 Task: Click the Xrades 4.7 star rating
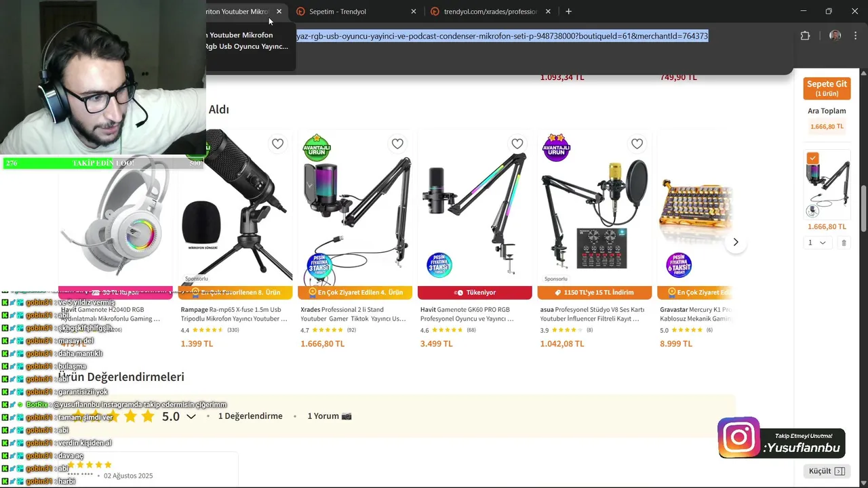[x=328, y=330]
